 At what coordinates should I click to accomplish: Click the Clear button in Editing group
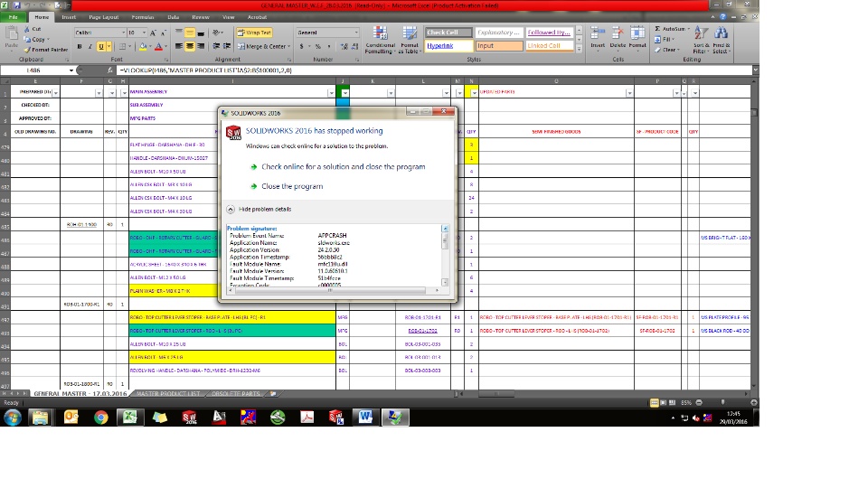tap(666, 50)
